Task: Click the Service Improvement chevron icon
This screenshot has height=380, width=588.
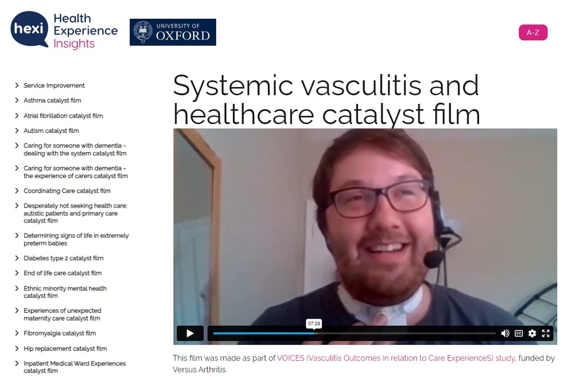Action: click(17, 85)
